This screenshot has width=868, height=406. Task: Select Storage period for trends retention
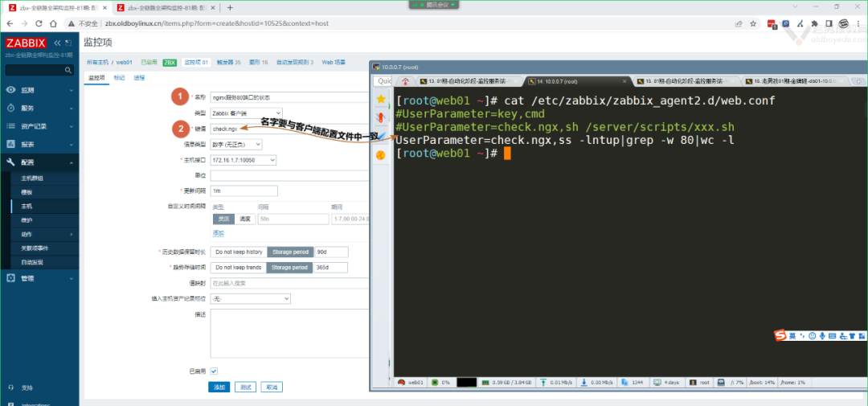pos(289,268)
